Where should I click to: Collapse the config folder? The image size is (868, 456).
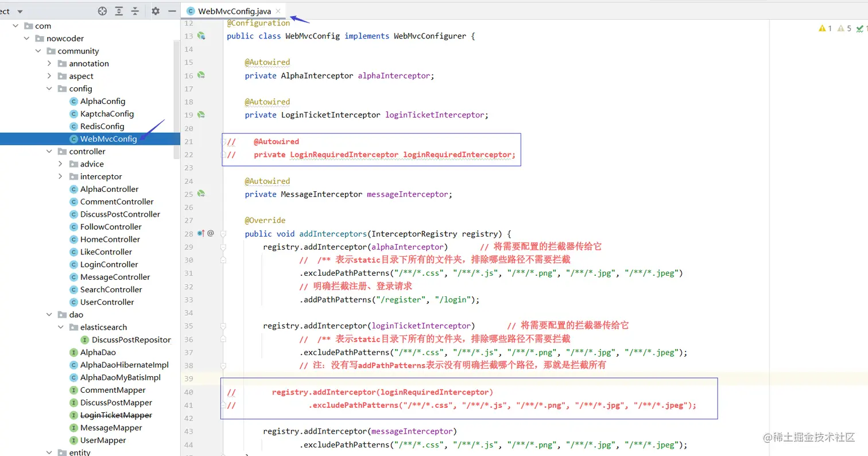tap(49, 89)
